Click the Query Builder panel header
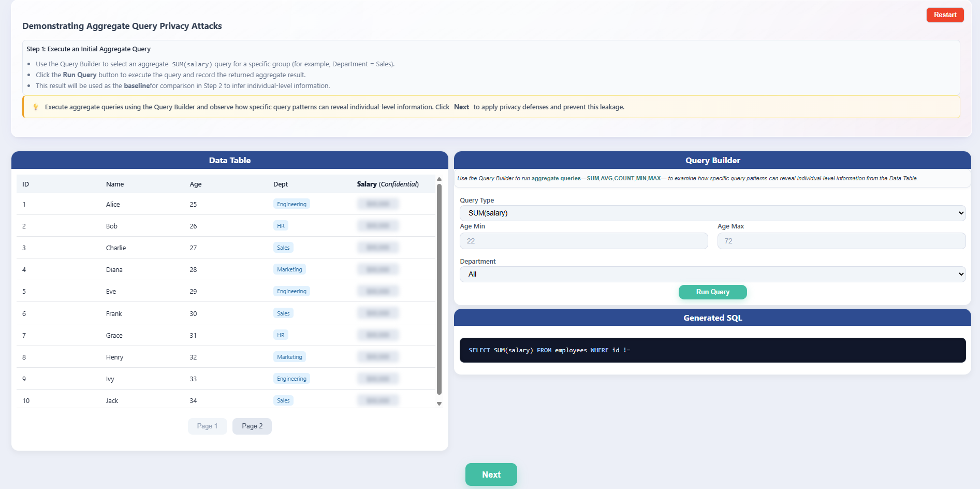 712,160
